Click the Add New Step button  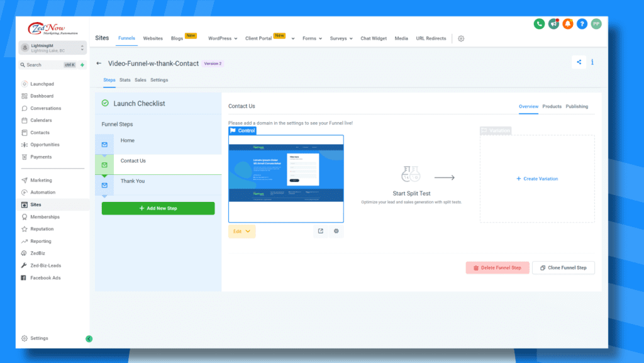[x=158, y=208]
